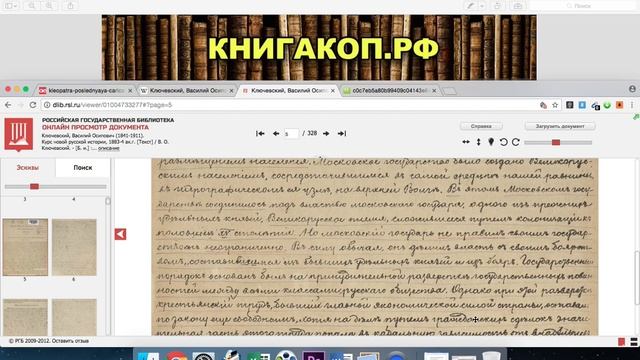Screen dimensions: 640x360
Task: Open the page 5 thumbnail
Action: tap(25, 247)
